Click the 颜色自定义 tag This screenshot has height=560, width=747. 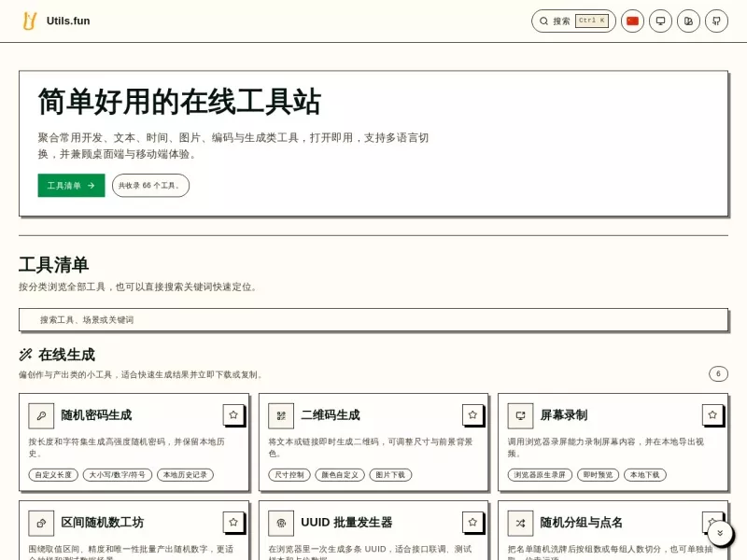click(x=340, y=475)
